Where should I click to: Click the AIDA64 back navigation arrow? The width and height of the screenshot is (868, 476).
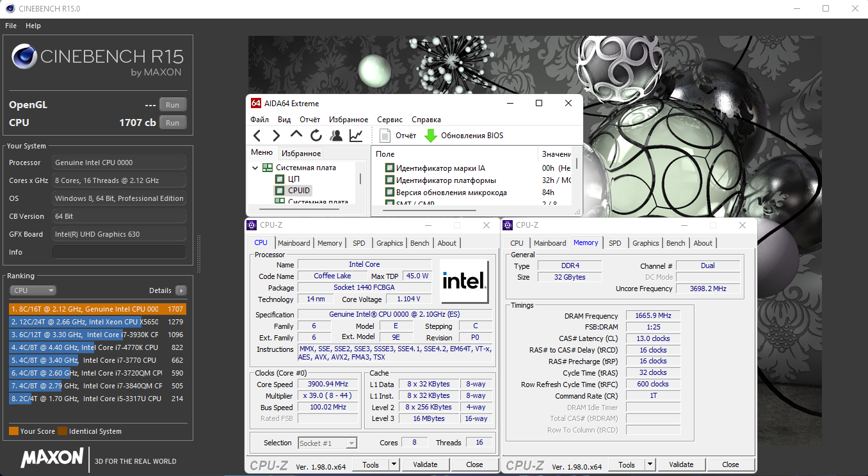point(257,136)
